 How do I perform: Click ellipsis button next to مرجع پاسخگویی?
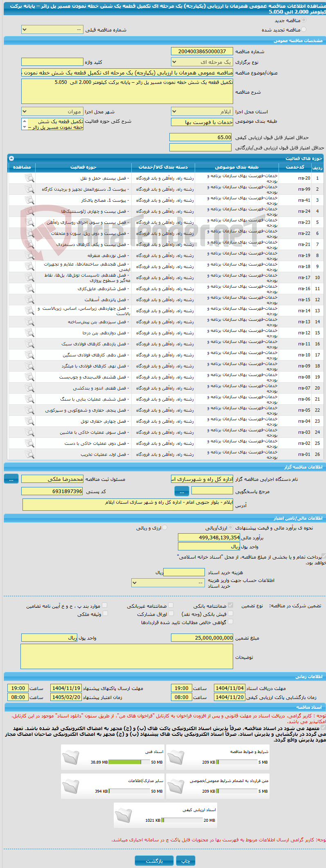point(182,491)
